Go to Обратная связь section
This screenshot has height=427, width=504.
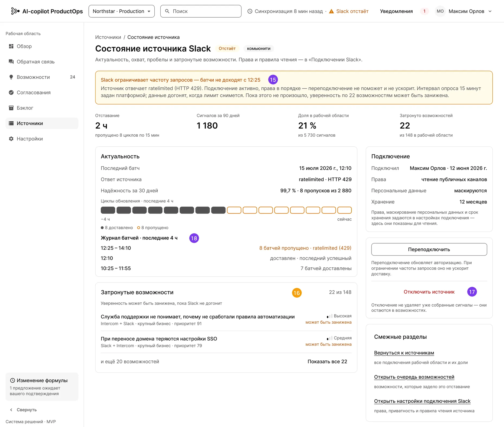click(x=42, y=62)
